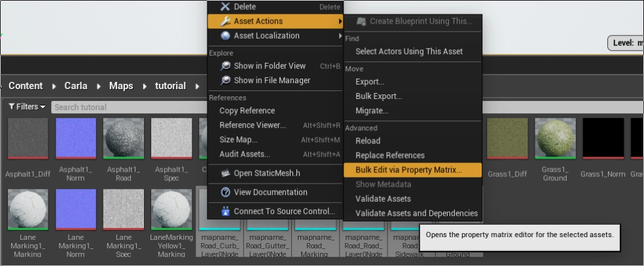Image resolution: width=644 pixels, height=266 pixels.
Task: Select Validate Assets and Dependencies
Action: tap(416, 213)
